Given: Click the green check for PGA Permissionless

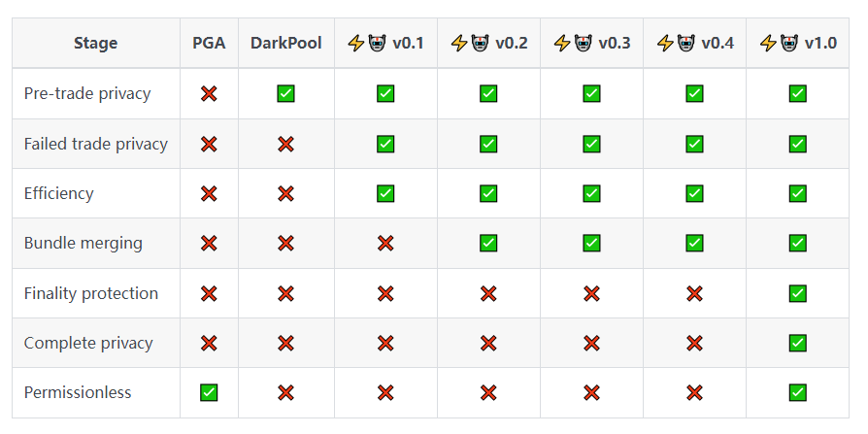Looking at the screenshot, I should (x=209, y=392).
